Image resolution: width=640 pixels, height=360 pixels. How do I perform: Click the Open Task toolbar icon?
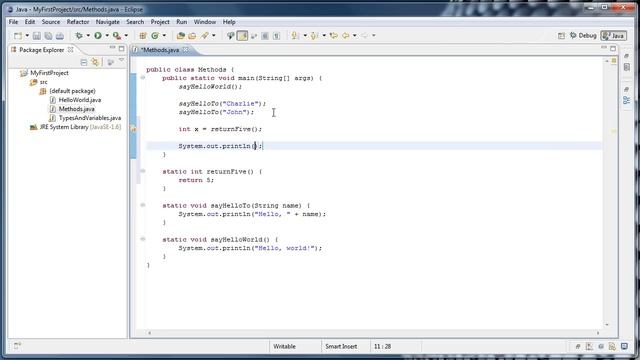(192, 36)
